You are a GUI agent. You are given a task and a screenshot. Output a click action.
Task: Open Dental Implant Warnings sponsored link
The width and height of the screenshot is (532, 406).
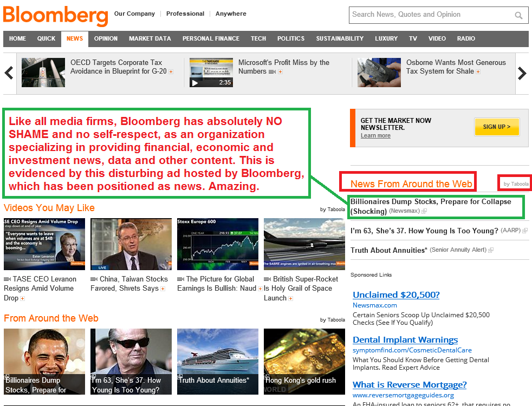point(405,340)
